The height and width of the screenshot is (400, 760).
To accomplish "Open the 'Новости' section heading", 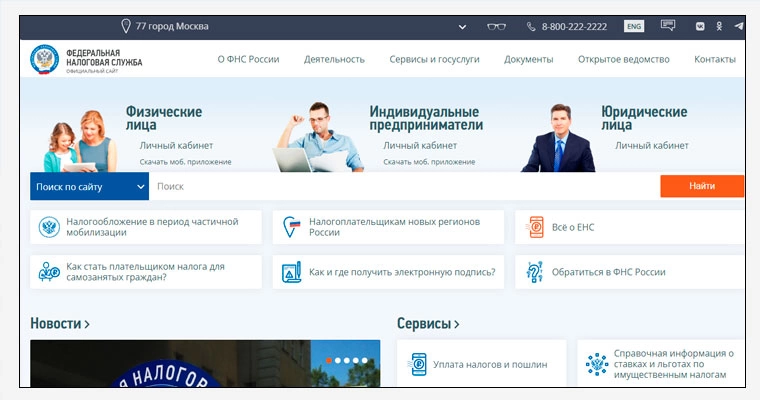I will (60, 323).
